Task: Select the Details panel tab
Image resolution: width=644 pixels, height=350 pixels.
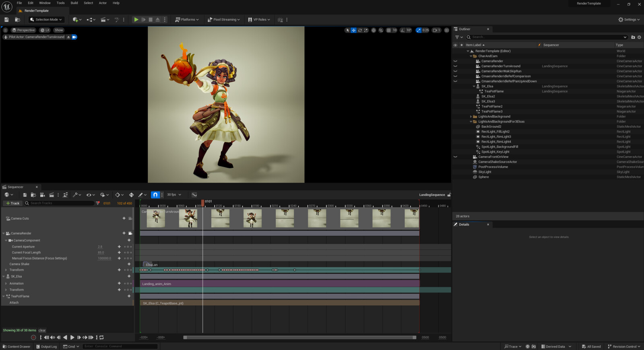Action: coord(471,224)
